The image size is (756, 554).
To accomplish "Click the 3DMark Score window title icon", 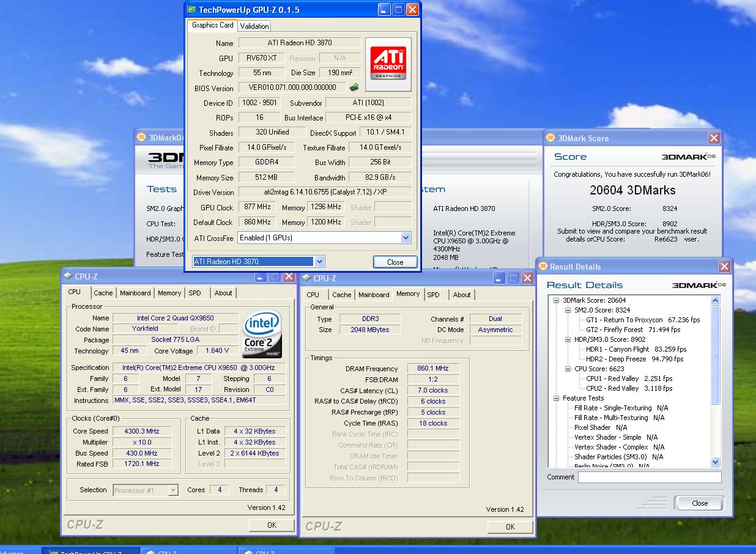I will point(550,138).
